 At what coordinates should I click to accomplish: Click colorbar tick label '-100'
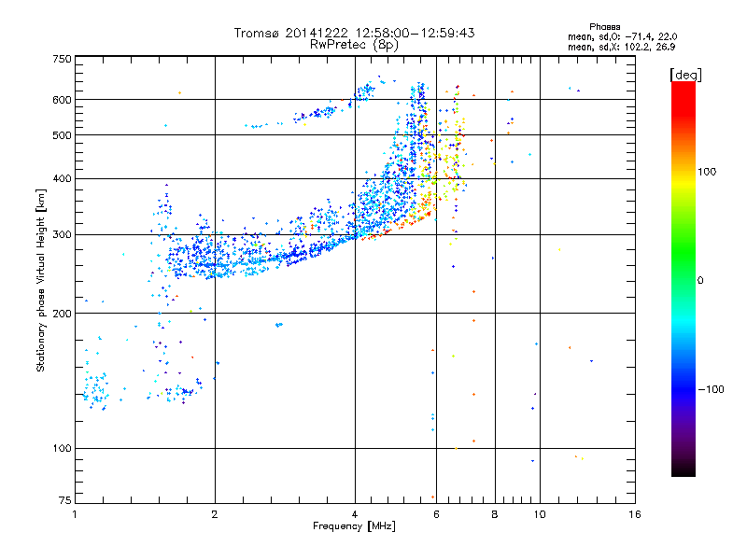[712, 389]
